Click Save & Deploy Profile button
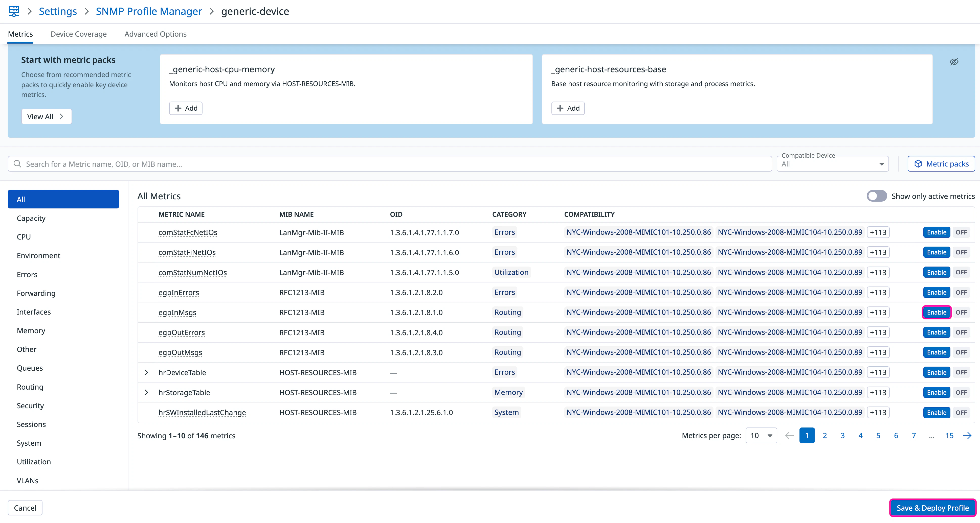Image resolution: width=980 pixels, height=523 pixels. (x=932, y=508)
